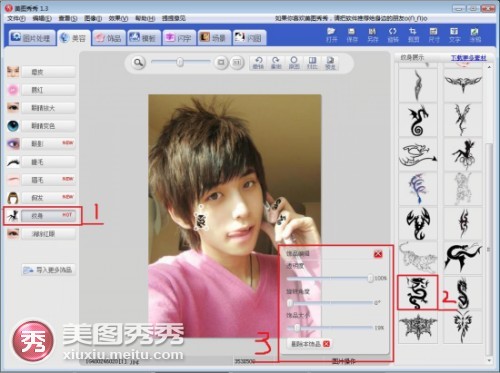Adjust the 旋转角度 rotation angle slider
The height and width of the screenshot is (373, 500).
tap(329, 303)
